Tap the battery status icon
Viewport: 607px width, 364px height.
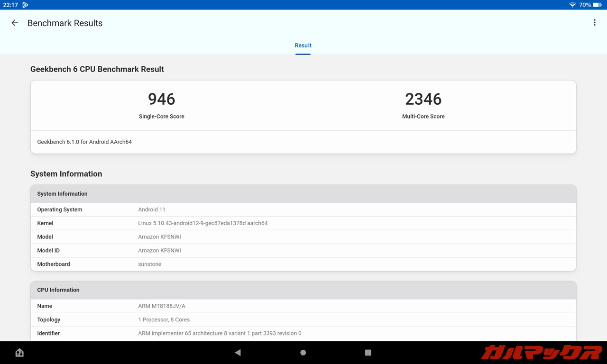pyautogui.click(x=597, y=5)
